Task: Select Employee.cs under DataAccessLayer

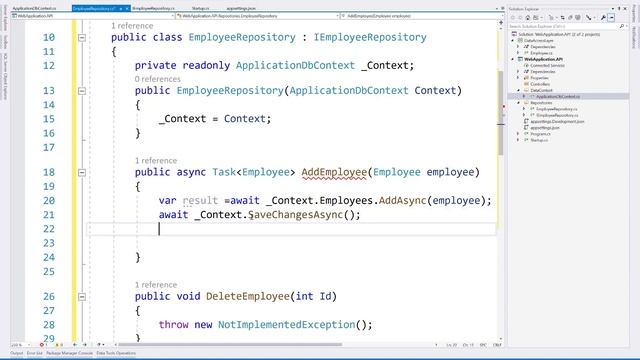Action: pyautogui.click(x=541, y=53)
